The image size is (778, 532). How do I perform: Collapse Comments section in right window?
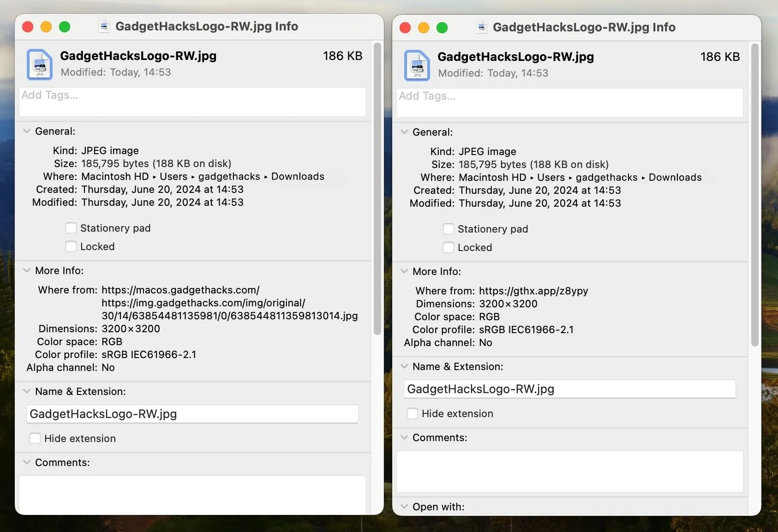pyautogui.click(x=404, y=437)
